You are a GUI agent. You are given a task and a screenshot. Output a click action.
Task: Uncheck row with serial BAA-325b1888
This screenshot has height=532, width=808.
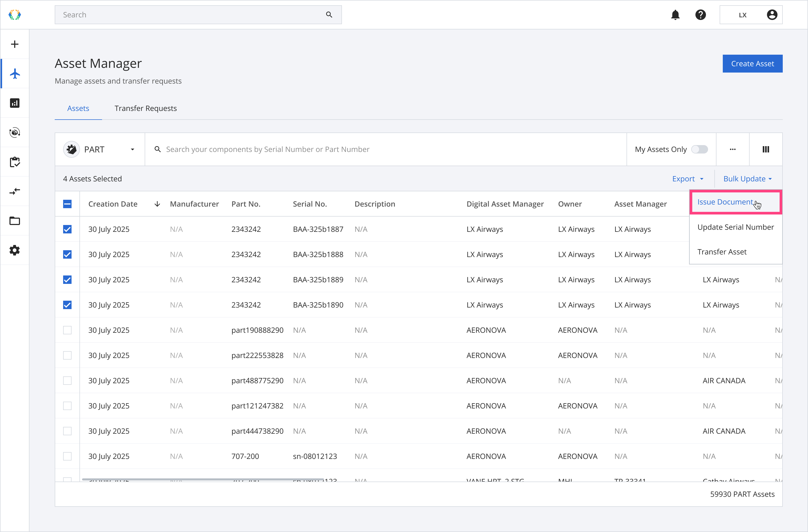[67, 254]
